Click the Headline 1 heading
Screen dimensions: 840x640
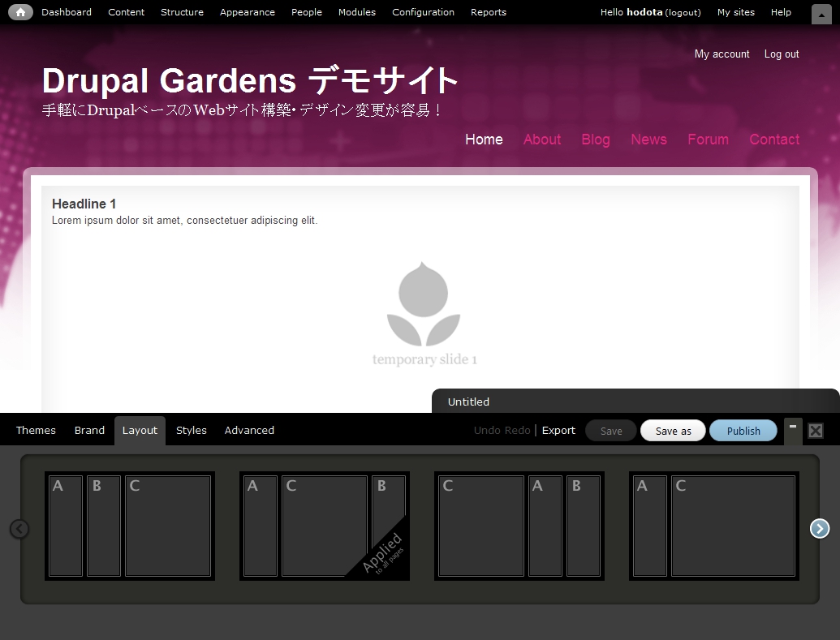[84, 204]
